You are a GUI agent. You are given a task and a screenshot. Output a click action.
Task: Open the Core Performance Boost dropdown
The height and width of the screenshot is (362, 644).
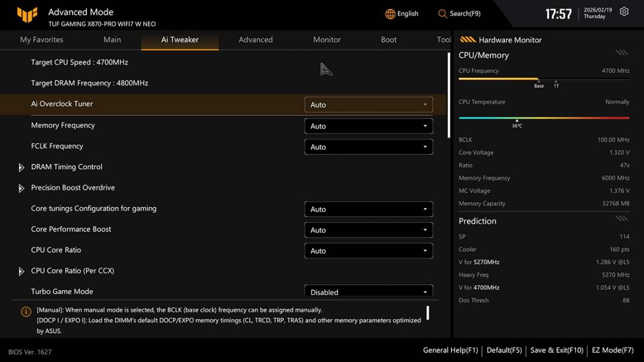pyautogui.click(x=369, y=230)
